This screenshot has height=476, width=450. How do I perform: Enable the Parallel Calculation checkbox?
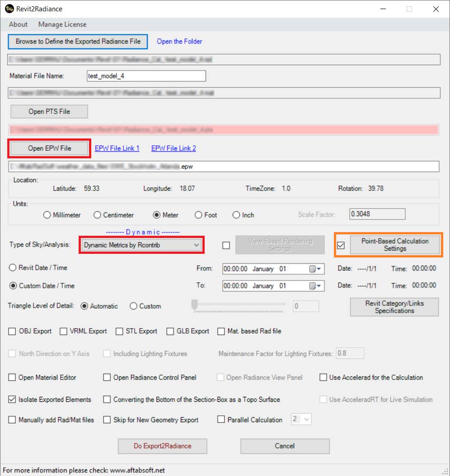(x=221, y=420)
